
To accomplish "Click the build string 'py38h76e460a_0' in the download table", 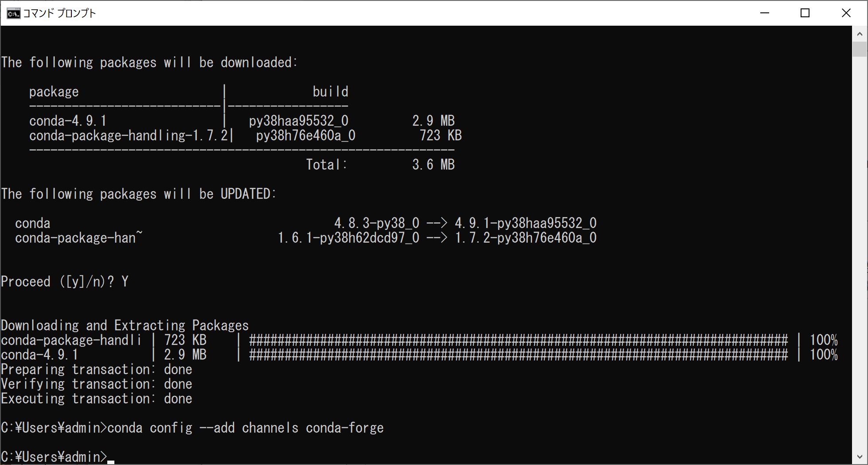I will coord(306,136).
